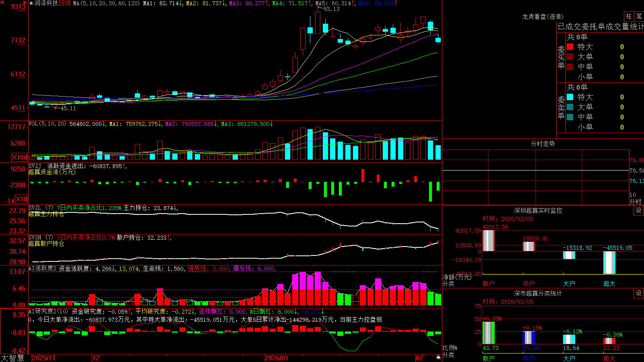Click the MA1: 82.714 value
This screenshot has height=362, width=644.
pyautogui.click(x=163, y=3)
